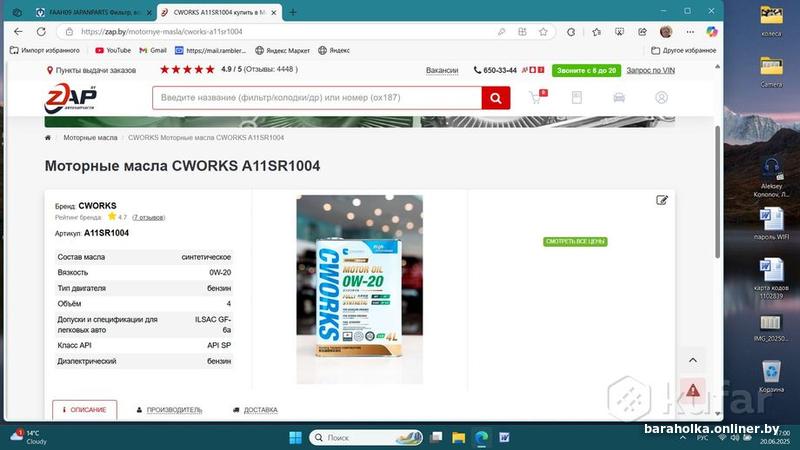
Task: Open Microsoft Edge from taskbar
Action: (x=481, y=437)
